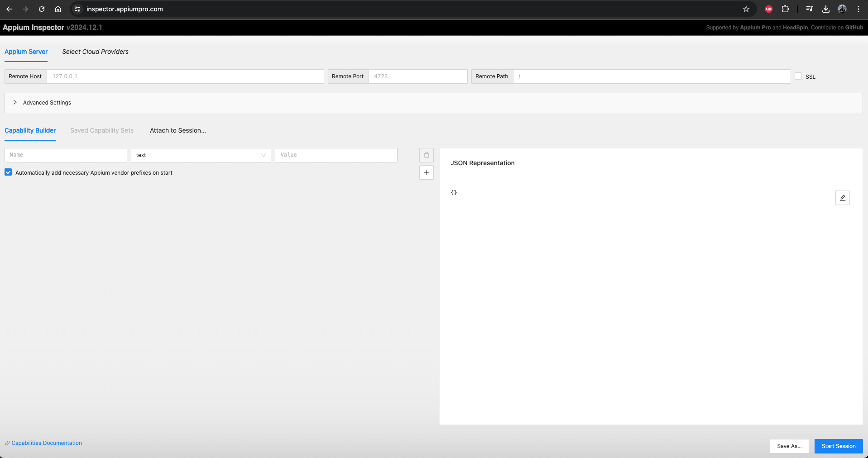Toggle the vendor prefixes checkbox on start

pyautogui.click(x=8, y=172)
